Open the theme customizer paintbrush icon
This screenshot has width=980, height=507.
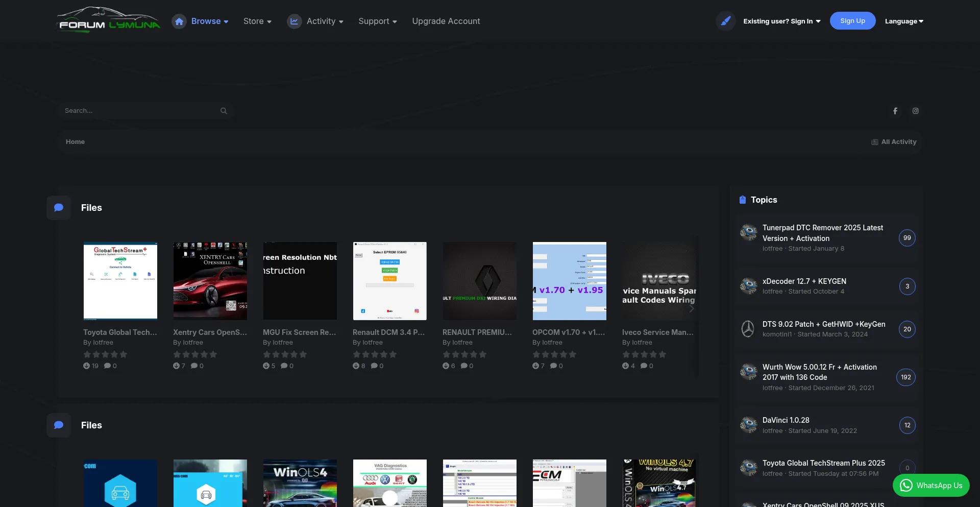725,21
